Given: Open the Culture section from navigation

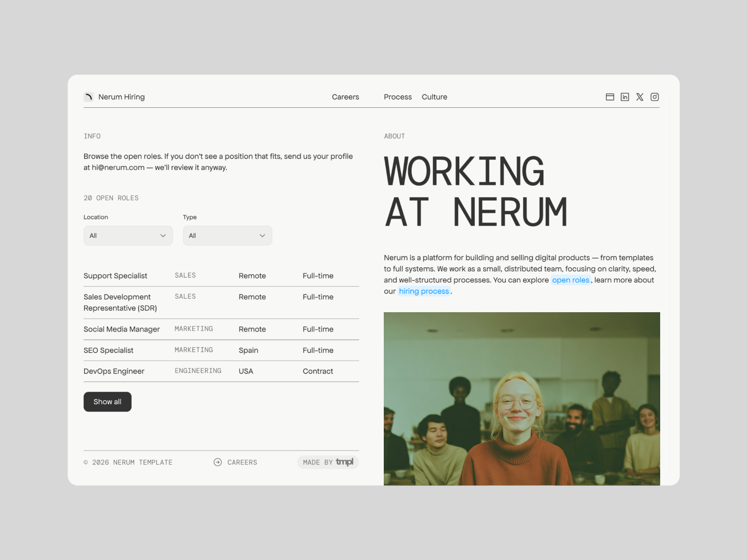Looking at the screenshot, I should tap(434, 97).
